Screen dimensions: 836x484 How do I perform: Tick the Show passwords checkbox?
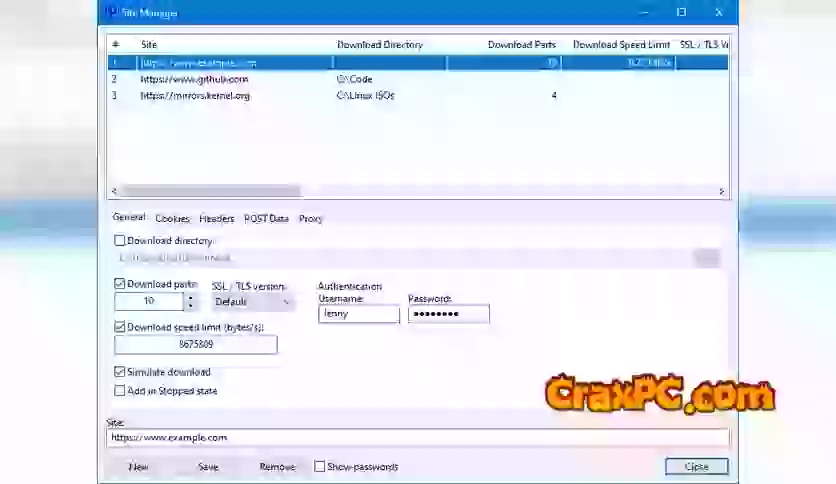click(x=319, y=466)
